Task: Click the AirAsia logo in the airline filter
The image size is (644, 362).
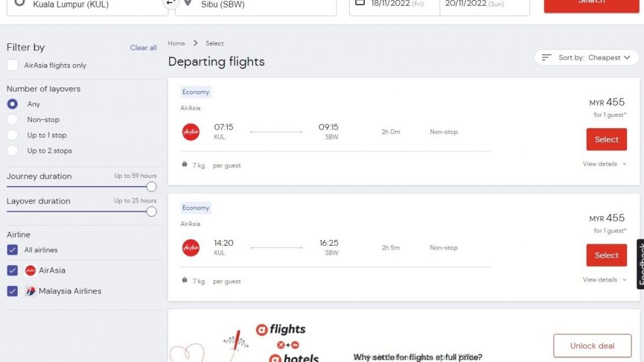Action: click(30, 271)
